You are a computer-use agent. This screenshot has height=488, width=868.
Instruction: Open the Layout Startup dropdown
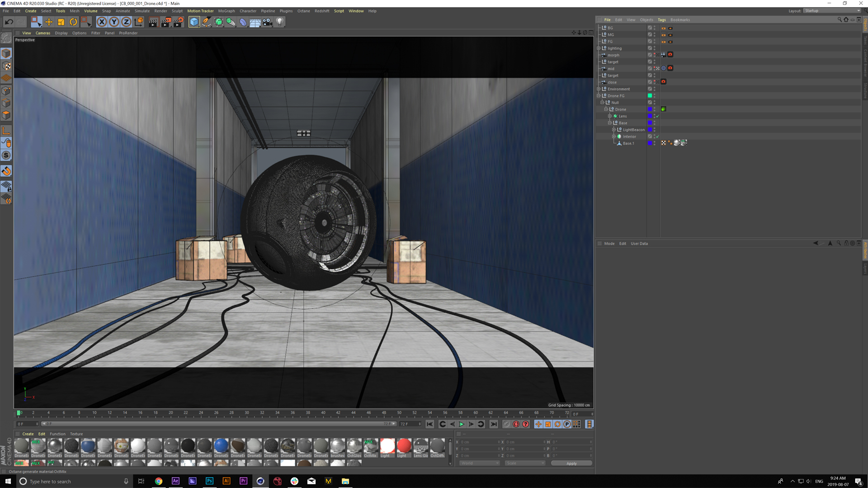point(832,11)
